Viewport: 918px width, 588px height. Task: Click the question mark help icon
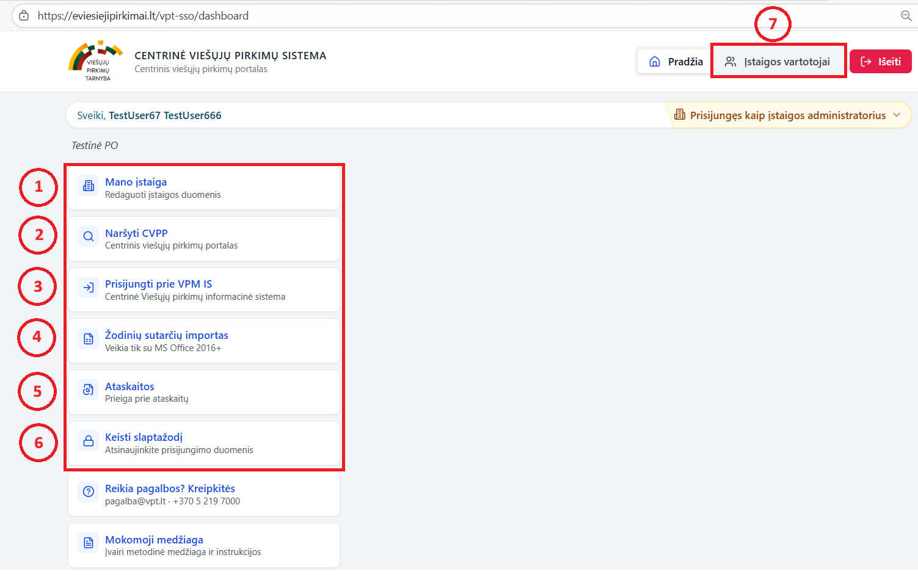point(89,492)
